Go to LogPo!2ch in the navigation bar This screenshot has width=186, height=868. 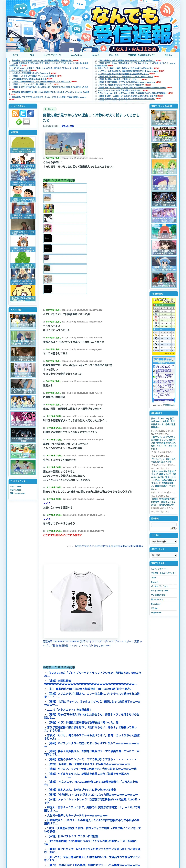click(76, 55)
